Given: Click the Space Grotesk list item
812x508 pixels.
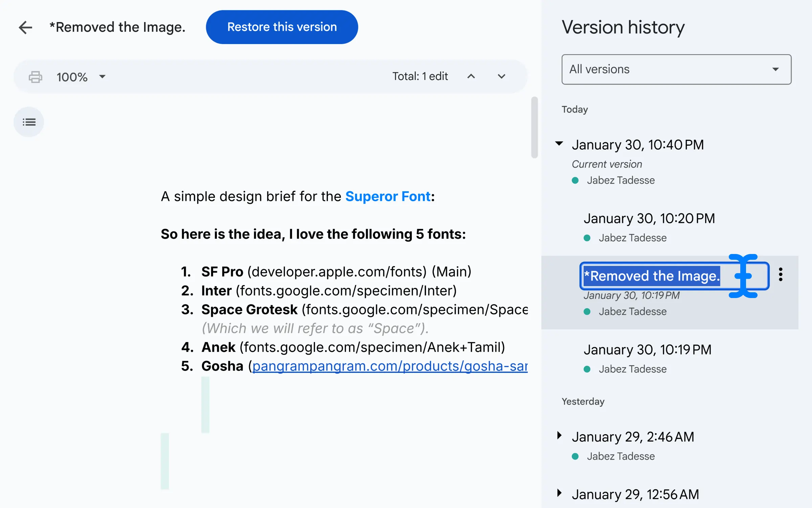Looking at the screenshot, I should [364, 310].
